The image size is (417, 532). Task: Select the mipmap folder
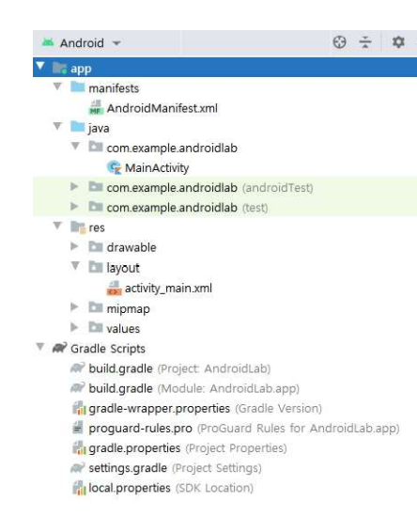pyautogui.click(x=128, y=309)
